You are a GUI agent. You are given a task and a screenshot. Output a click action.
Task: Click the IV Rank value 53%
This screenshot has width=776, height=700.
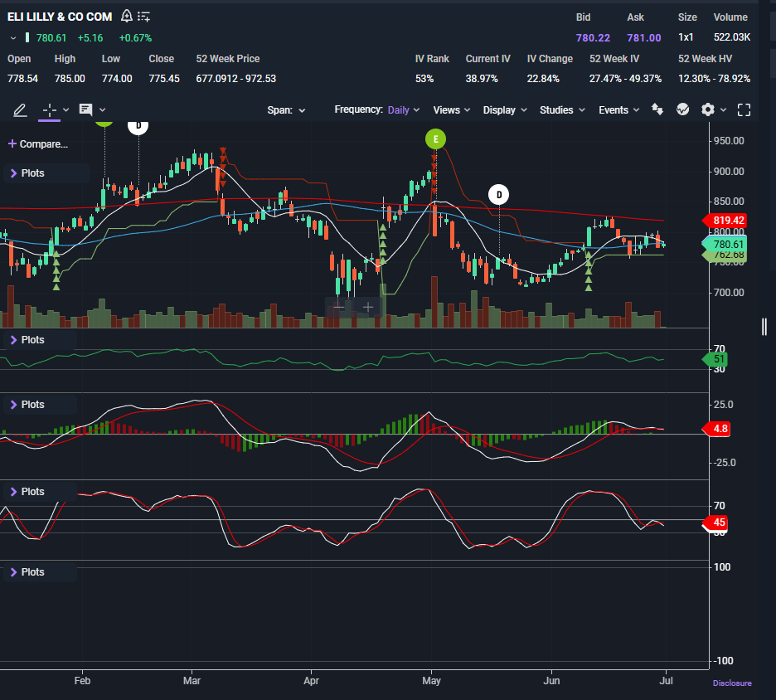coord(424,79)
